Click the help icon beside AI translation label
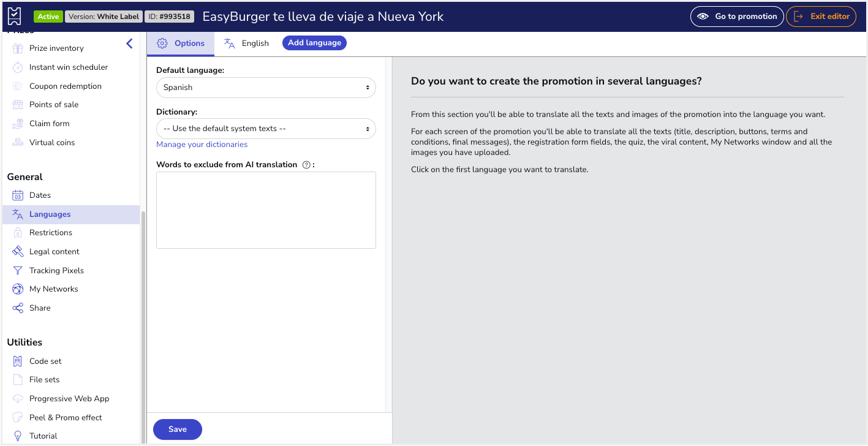 point(306,165)
